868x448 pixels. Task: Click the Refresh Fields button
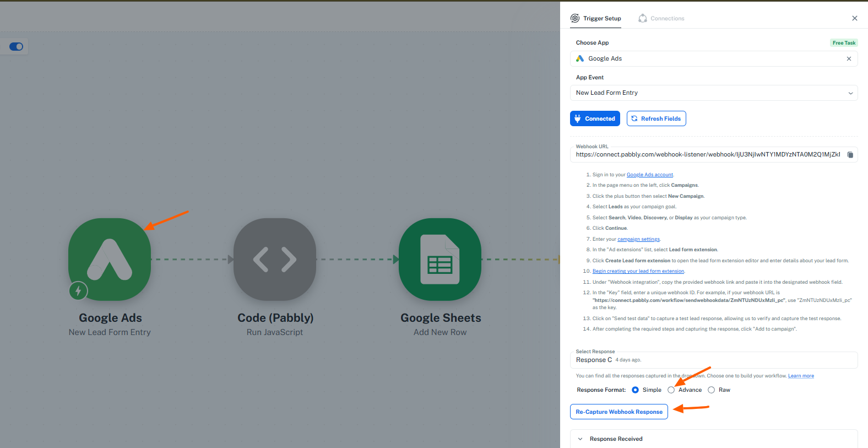point(656,118)
